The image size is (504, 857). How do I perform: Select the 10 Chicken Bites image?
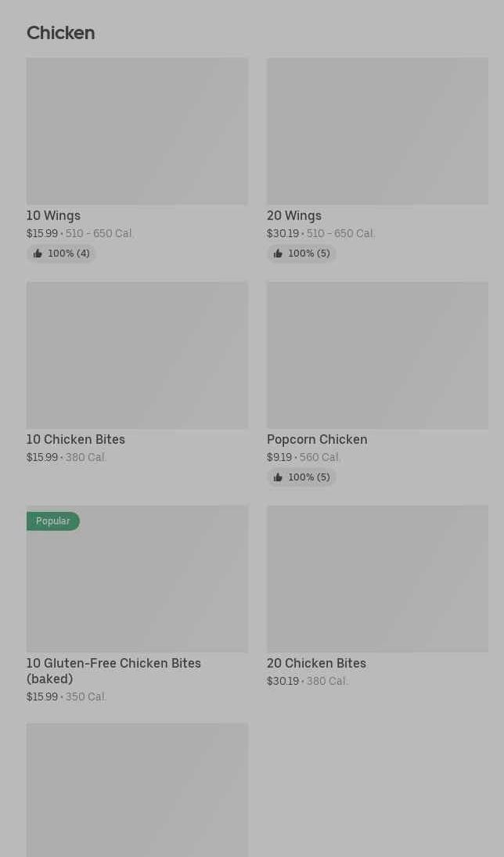137,355
